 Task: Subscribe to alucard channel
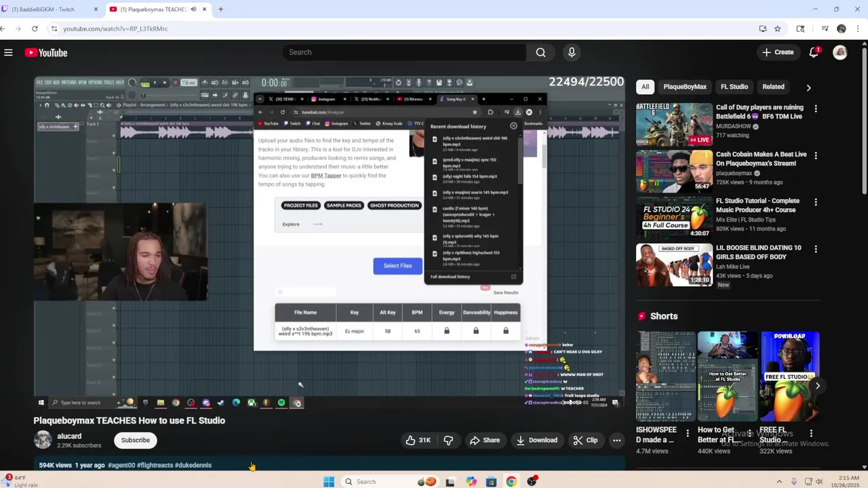tap(135, 440)
